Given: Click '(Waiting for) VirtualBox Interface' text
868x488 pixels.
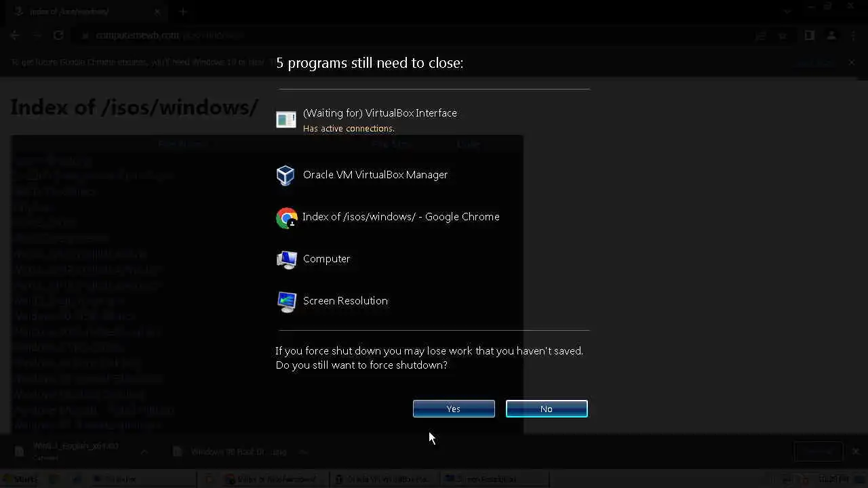Looking at the screenshot, I should [380, 113].
